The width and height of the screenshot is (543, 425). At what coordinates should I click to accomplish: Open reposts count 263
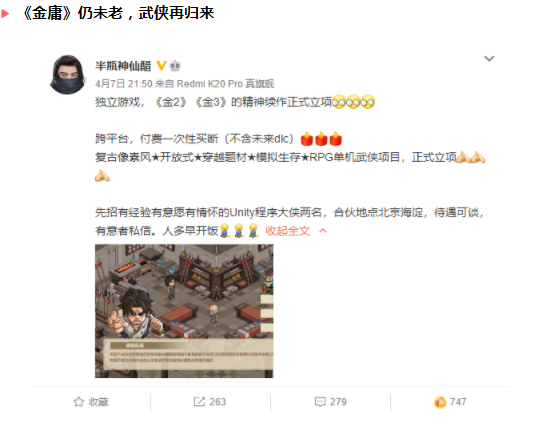[217, 402]
